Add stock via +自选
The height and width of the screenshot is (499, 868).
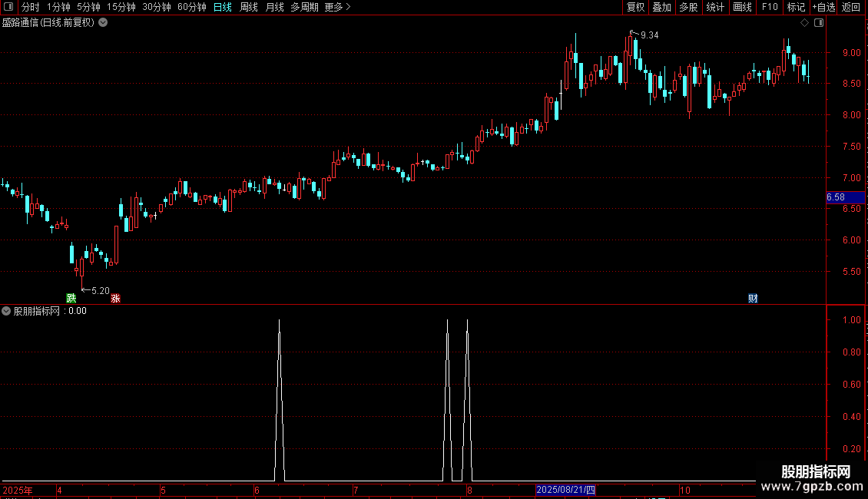click(823, 7)
